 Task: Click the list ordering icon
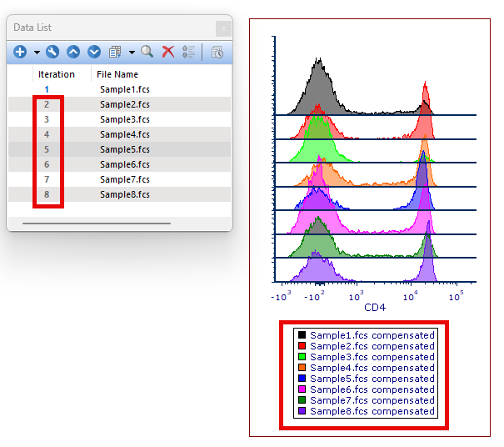(x=189, y=53)
